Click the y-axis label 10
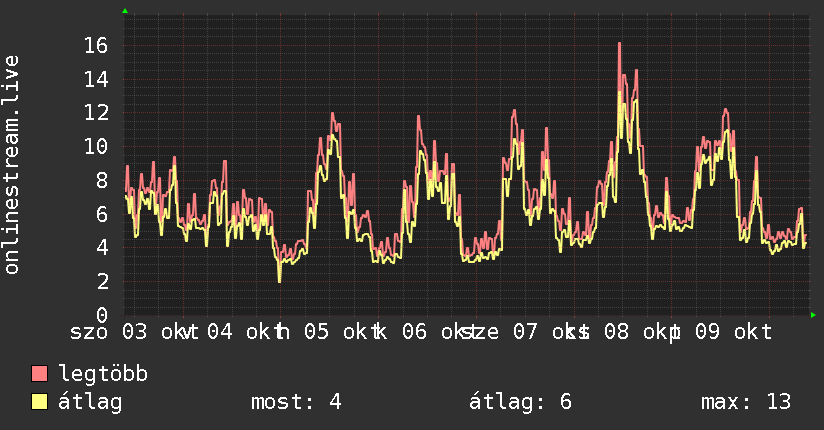Screen dimensions: 824x430 click(x=96, y=146)
